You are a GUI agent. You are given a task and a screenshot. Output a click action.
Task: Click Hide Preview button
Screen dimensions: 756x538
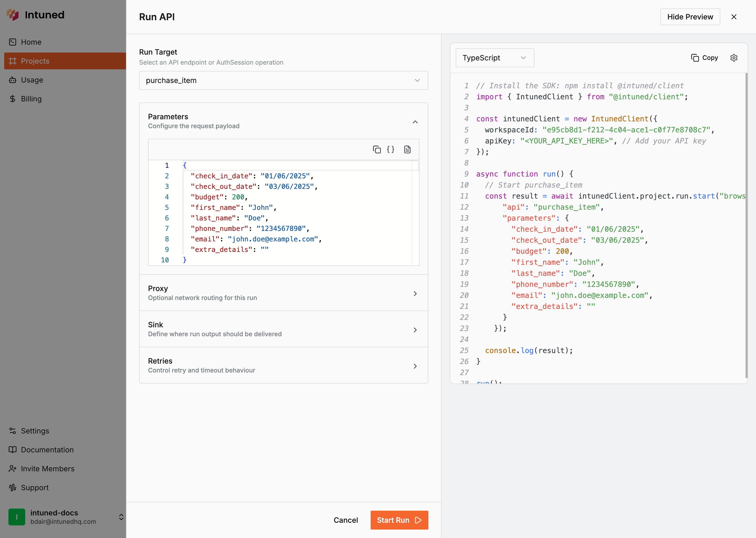[690, 17]
